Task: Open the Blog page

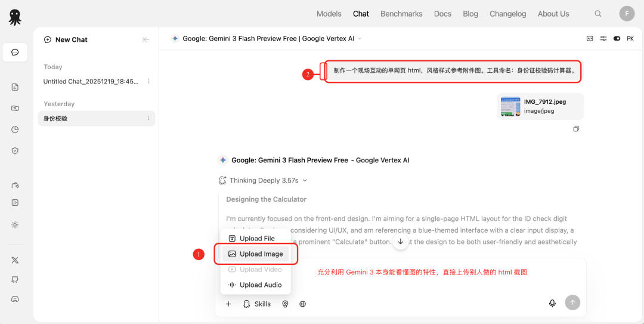Action: (x=470, y=14)
